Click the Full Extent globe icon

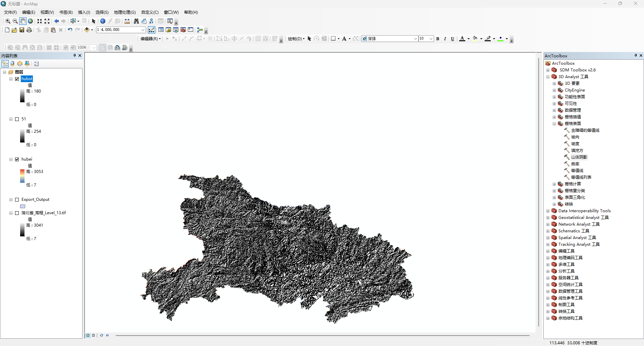tap(30, 21)
